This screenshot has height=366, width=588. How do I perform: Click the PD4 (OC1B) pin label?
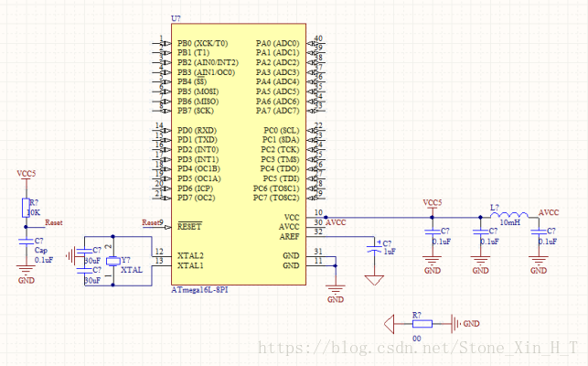tap(198, 168)
